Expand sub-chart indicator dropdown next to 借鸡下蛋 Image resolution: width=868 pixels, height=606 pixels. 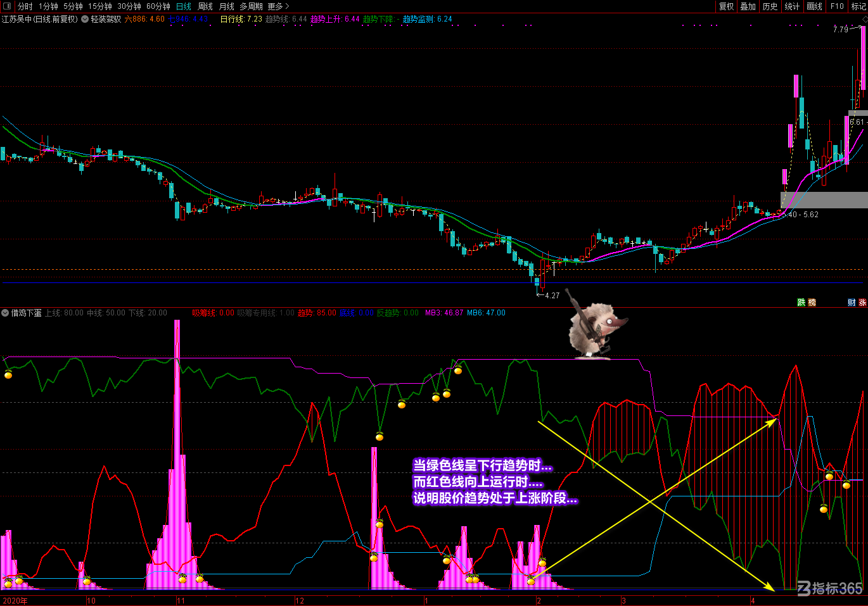[5, 313]
